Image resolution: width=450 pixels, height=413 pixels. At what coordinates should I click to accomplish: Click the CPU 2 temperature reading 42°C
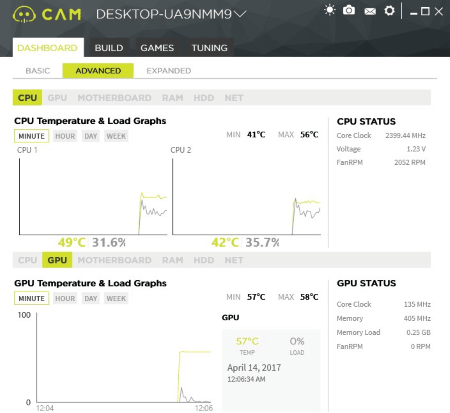(225, 242)
